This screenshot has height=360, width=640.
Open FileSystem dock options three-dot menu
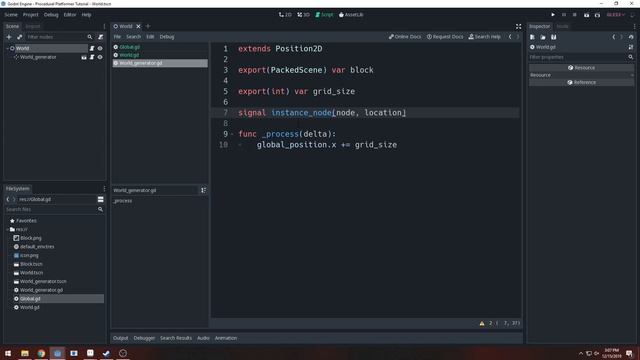coord(104,189)
